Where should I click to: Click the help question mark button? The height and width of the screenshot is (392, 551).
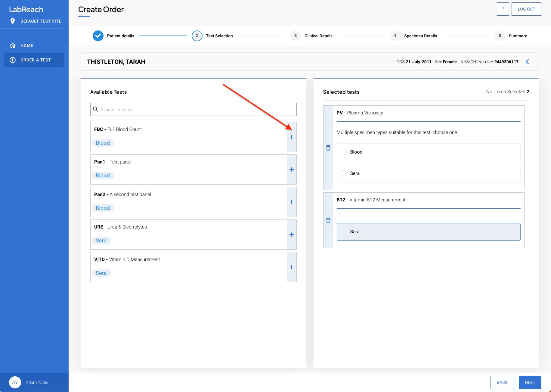click(x=503, y=9)
